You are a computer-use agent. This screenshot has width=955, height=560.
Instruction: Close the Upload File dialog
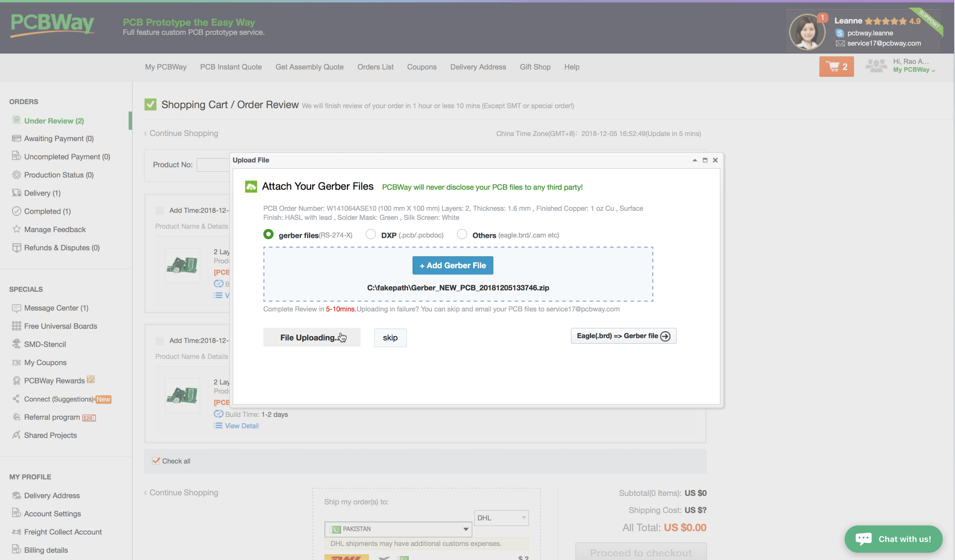(x=715, y=160)
